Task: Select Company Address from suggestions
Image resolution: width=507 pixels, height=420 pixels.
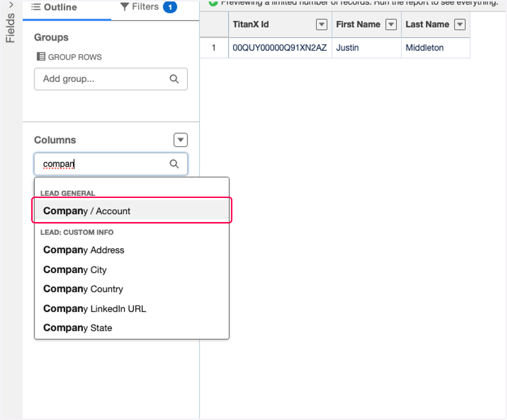Action: pyautogui.click(x=132, y=250)
